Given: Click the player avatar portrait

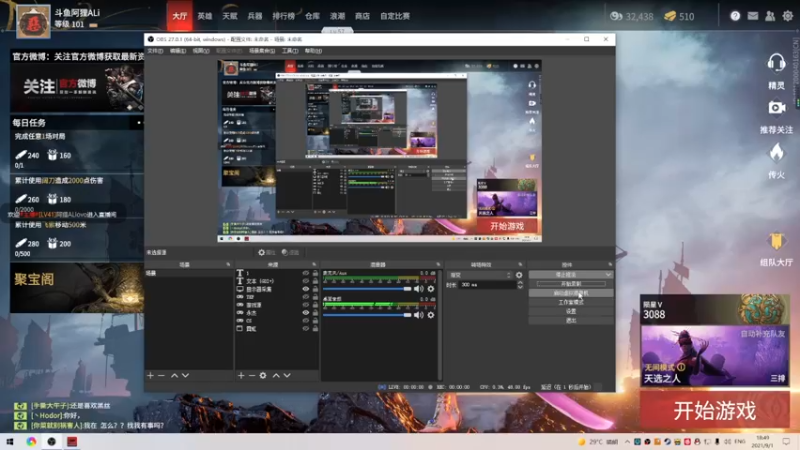Looking at the screenshot, I should pos(34,21).
